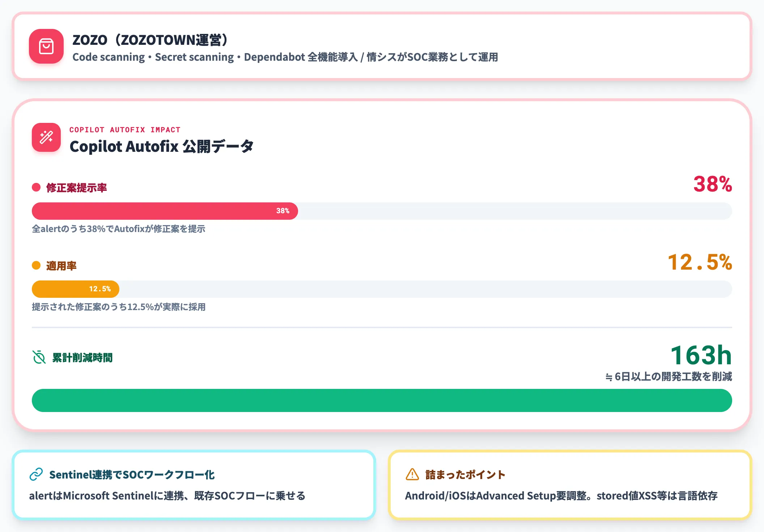Click the magic wand Autofix icon

(x=46, y=137)
